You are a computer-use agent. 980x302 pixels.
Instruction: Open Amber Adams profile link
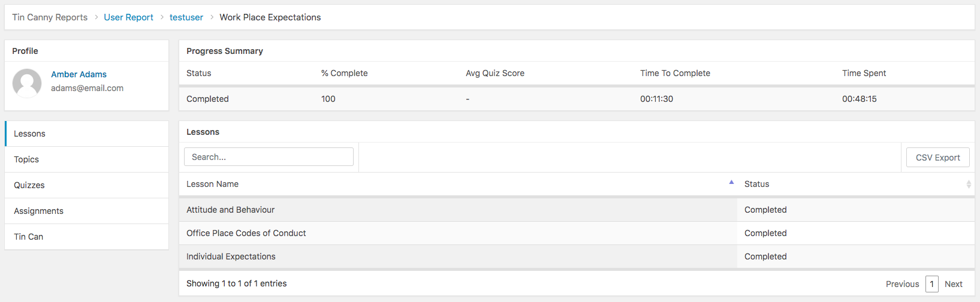(79, 74)
